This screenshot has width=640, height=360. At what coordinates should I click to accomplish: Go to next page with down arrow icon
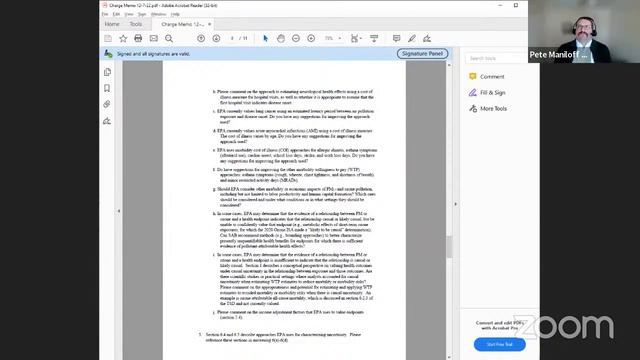click(x=216, y=38)
